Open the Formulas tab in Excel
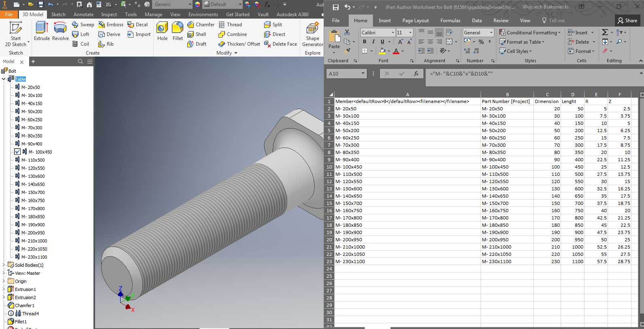This screenshot has width=644, height=329. pos(450,21)
